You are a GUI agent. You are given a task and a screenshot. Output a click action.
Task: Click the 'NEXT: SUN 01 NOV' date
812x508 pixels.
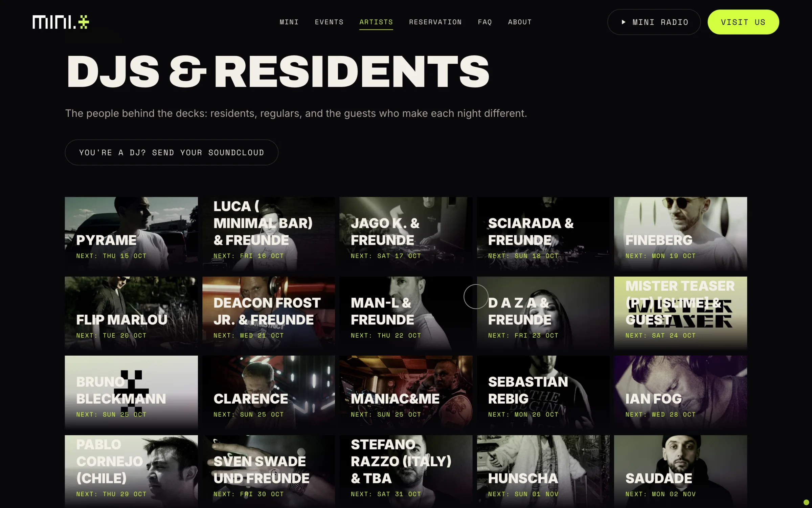tap(523, 494)
